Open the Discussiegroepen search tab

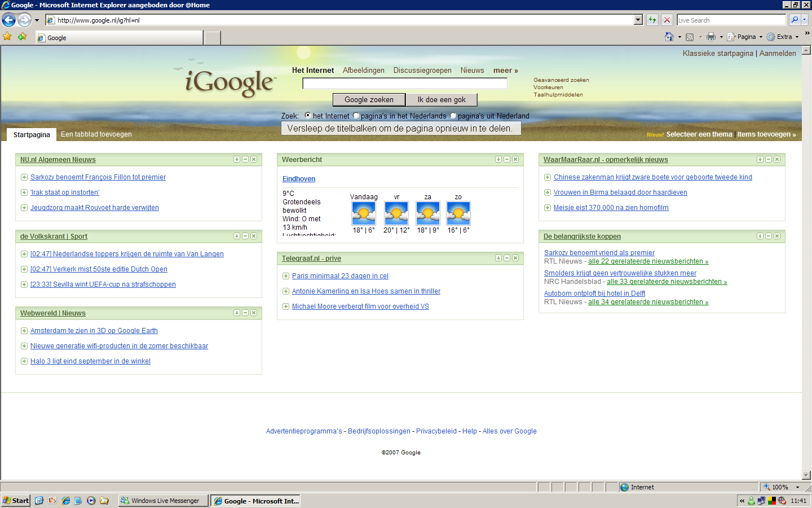(x=422, y=71)
